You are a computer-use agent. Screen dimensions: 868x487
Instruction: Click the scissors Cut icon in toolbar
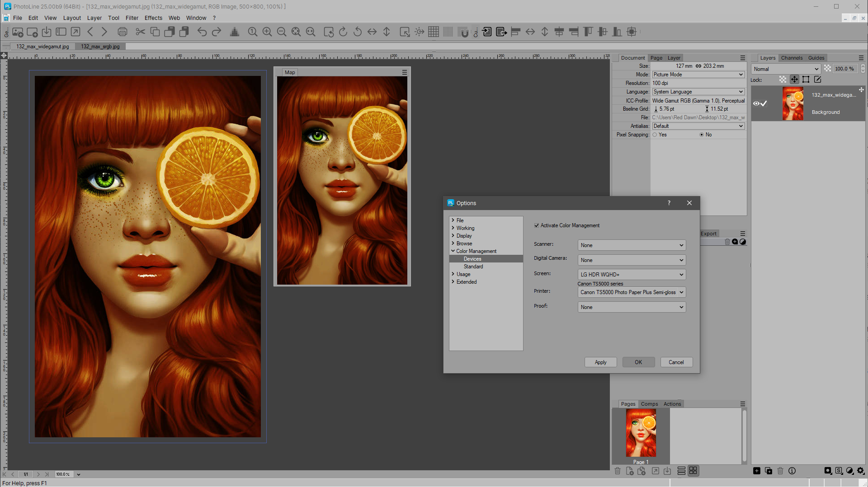[x=140, y=32]
